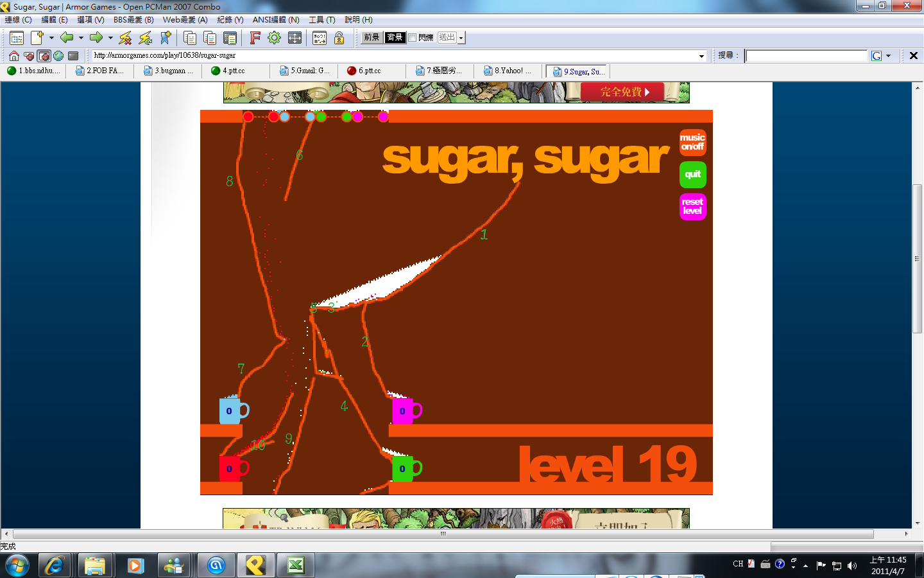The image size is (924, 578).
Task: Click the Google search engine icon
Action: point(877,56)
